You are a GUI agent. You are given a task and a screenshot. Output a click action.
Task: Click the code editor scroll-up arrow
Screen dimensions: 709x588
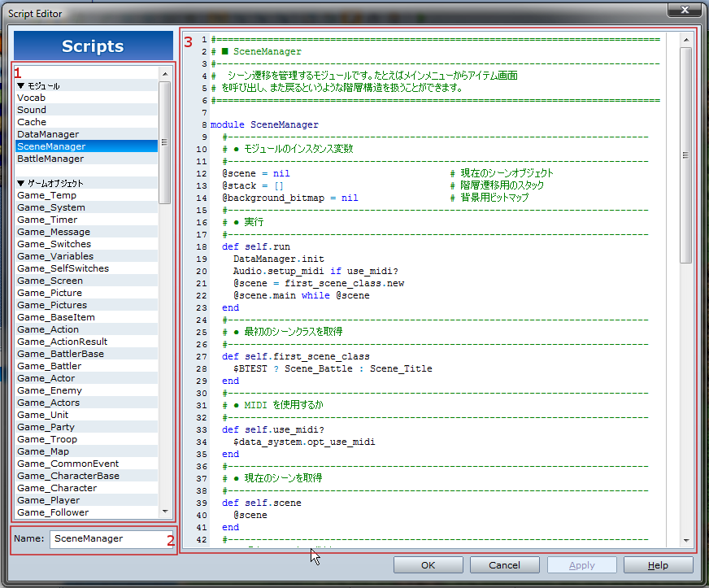pyautogui.click(x=686, y=39)
